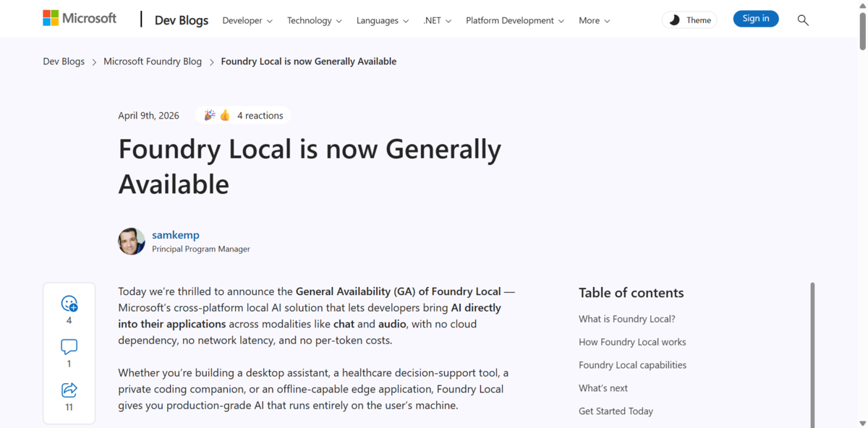Screen dimensions: 868x428
Task: Expand the Developer menu
Action: tap(247, 20)
